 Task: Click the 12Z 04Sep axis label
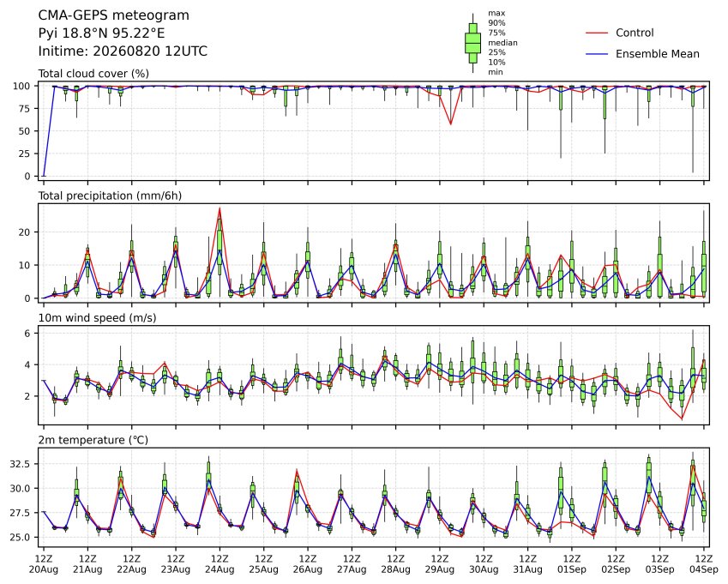[x=704, y=564]
